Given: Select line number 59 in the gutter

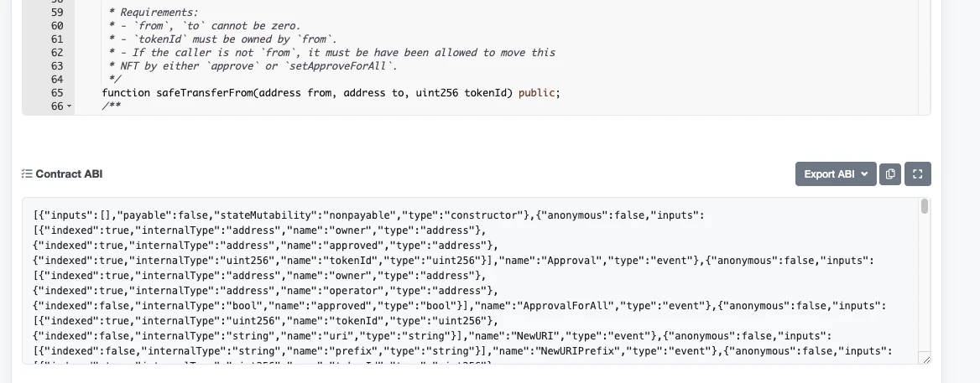Looking at the screenshot, I should tap(57, 12).
